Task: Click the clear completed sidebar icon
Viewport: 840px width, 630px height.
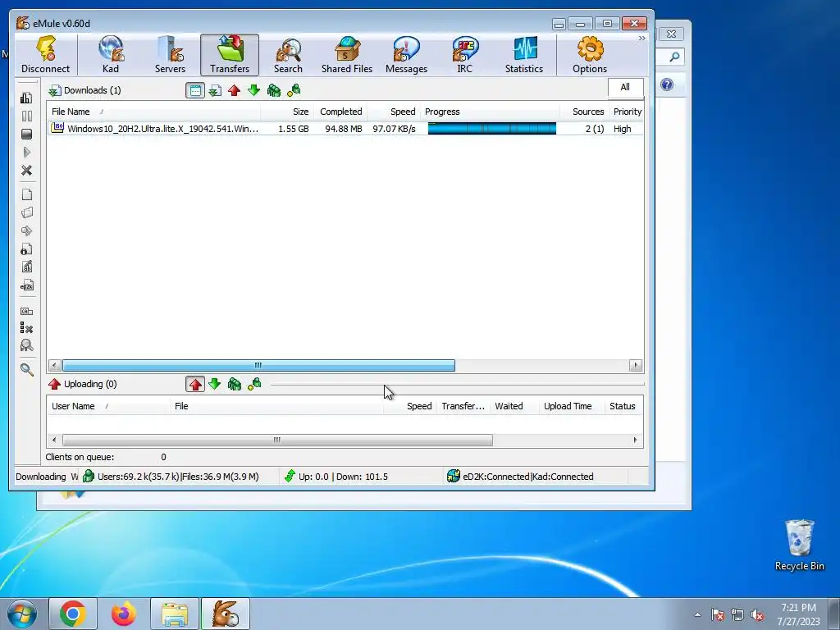Action: [26, 328]
